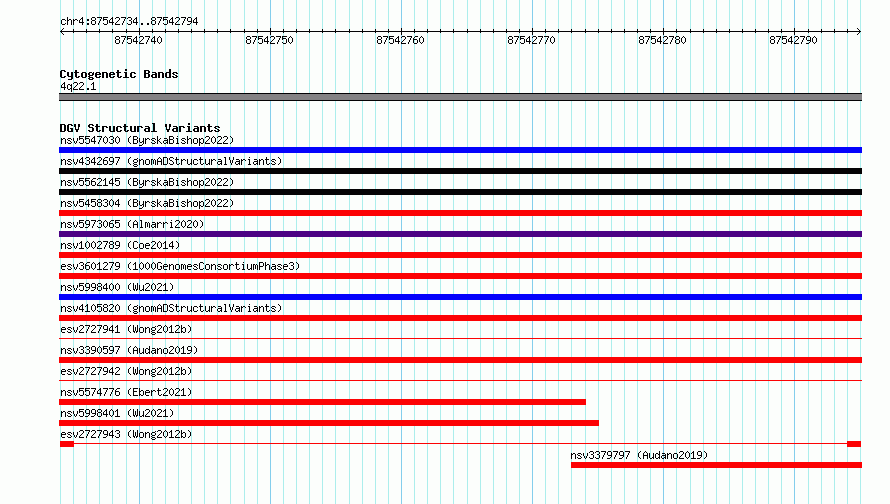Screen dimensions: 890x504
Task: Click ruler position 87542770
Action: pyautogui.click(x=532, y=40)
